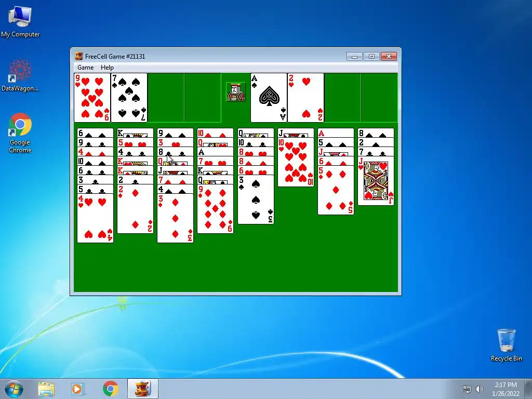Image resolution: width=532 pixels, height=399 pixels.
Task: Select the 4 of hearts card
Action: pyautogui.click(x=96, y=218)
